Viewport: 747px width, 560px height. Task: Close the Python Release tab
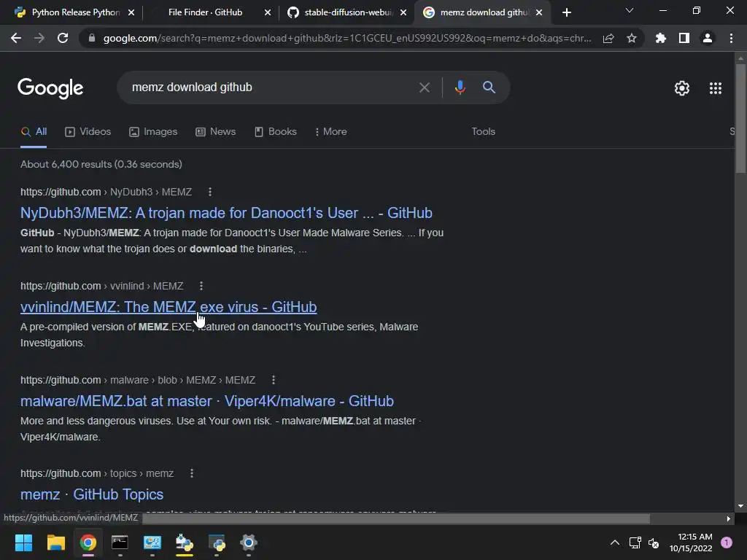coord(131,12)
